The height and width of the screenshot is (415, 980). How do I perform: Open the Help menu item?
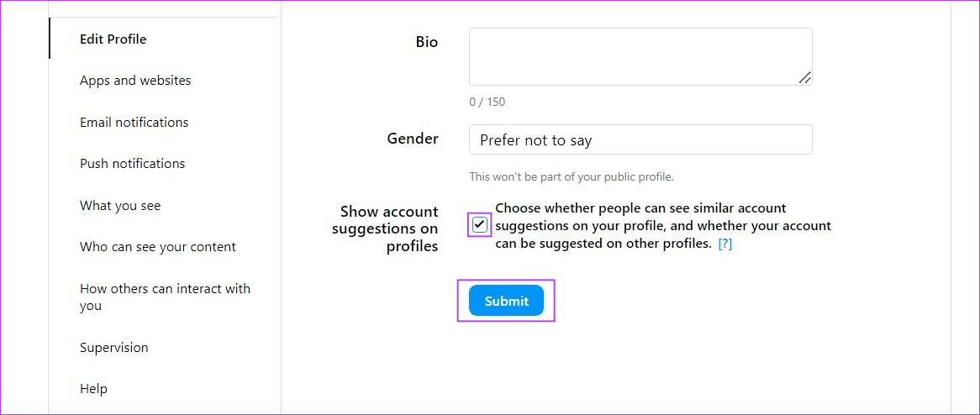(x=94, y=389)
